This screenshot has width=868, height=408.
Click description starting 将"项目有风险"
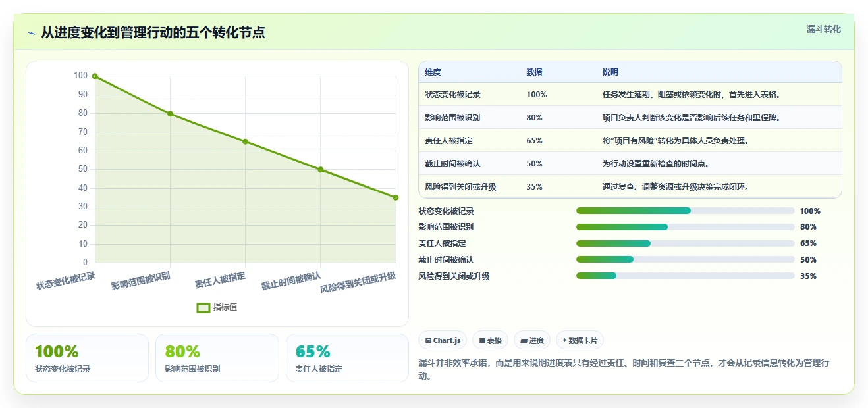coord(675,141)
